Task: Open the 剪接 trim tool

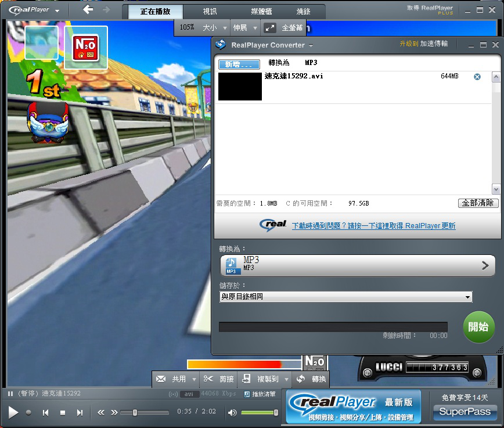Action: coord(219,379)
